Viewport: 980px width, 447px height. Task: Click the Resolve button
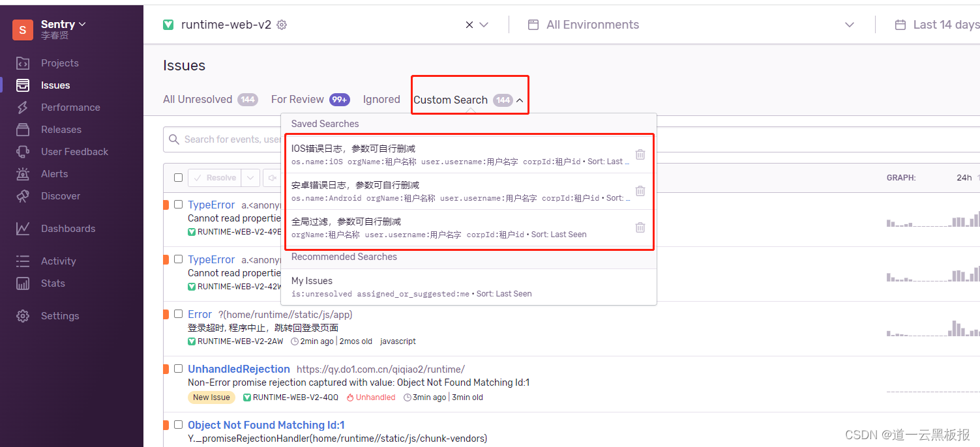point(215,178)
